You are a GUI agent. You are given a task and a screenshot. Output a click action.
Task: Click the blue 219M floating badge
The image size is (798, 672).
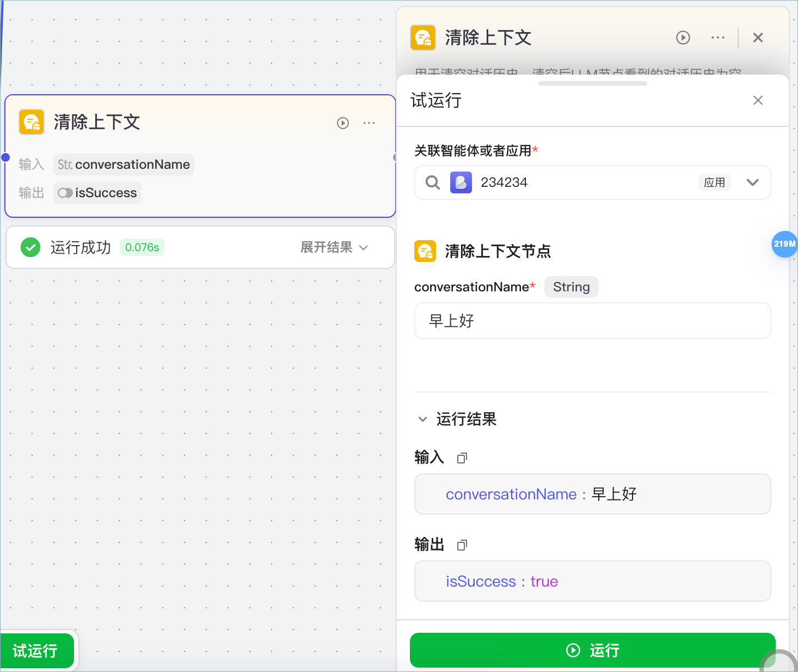coord(784,244)
